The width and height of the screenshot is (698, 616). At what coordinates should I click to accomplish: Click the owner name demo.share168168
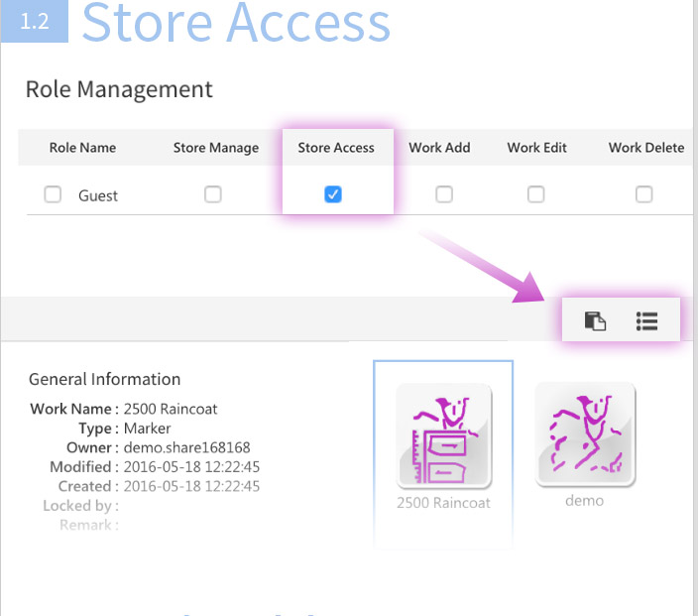pos(186,447)
